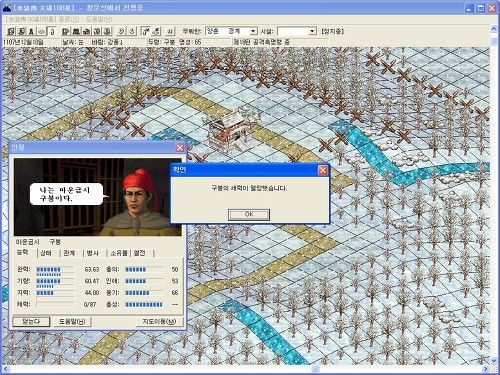Click the '[정지중]' indicator on toolbar

coord(332,31)
